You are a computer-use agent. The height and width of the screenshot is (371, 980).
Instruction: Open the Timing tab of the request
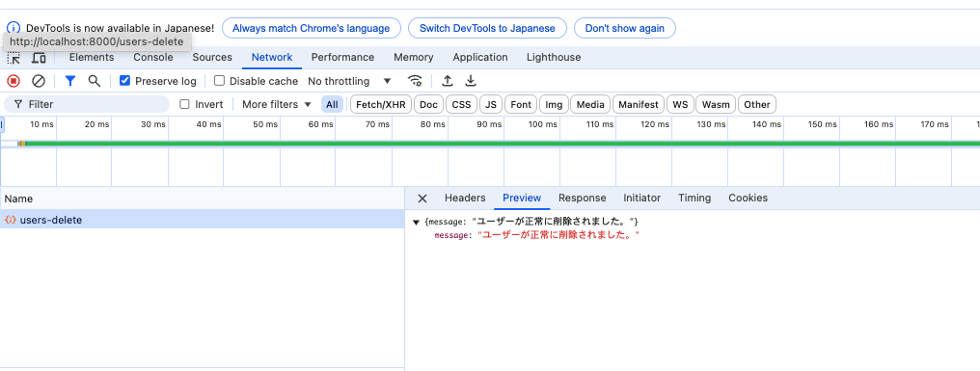point(694,198)
